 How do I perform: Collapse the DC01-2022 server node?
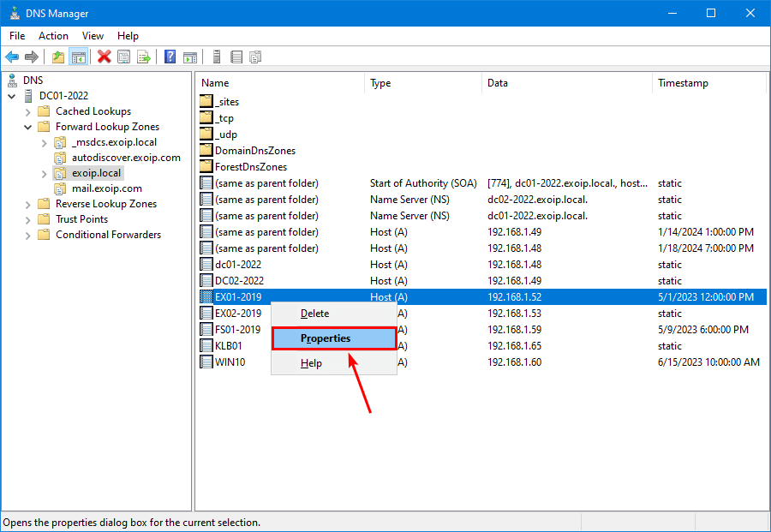pyautogui.click(x=12, y=96)
